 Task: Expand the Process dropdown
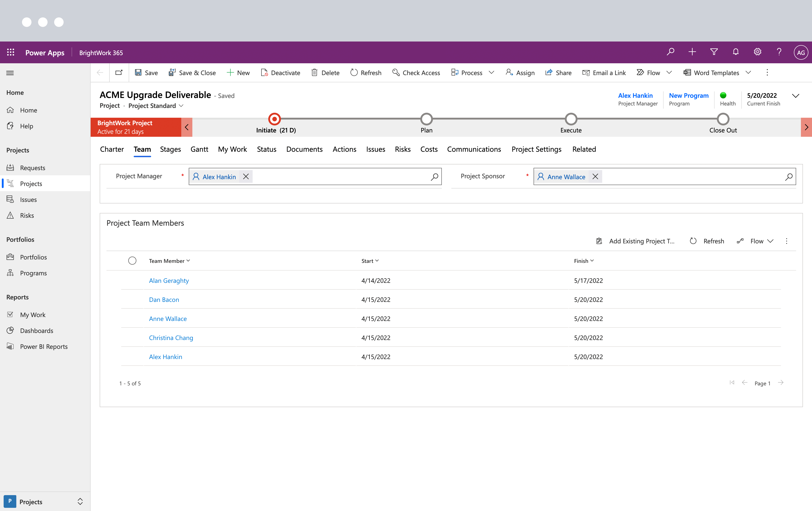pos(492,73)
